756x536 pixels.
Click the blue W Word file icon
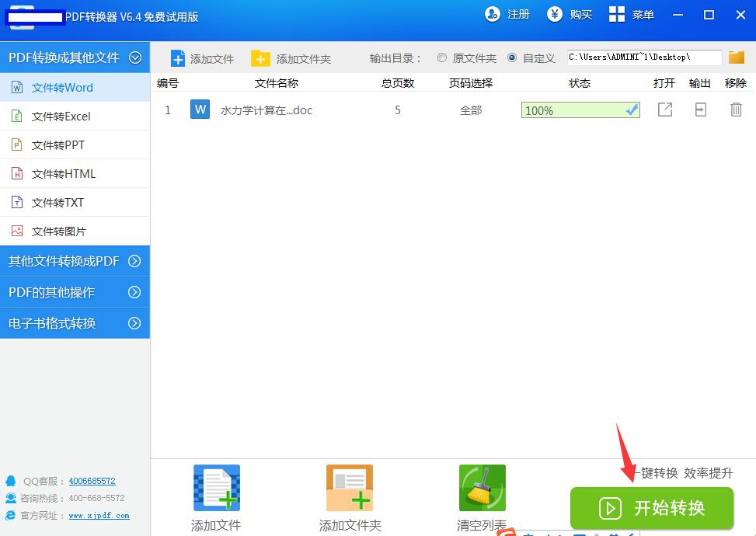(200, 110)
